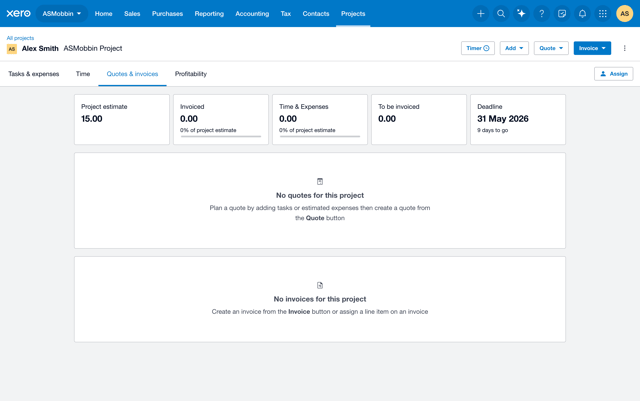This screenshot has width=640, height=401.
Task: Open the Projects menu
Action: click(353, 13)
